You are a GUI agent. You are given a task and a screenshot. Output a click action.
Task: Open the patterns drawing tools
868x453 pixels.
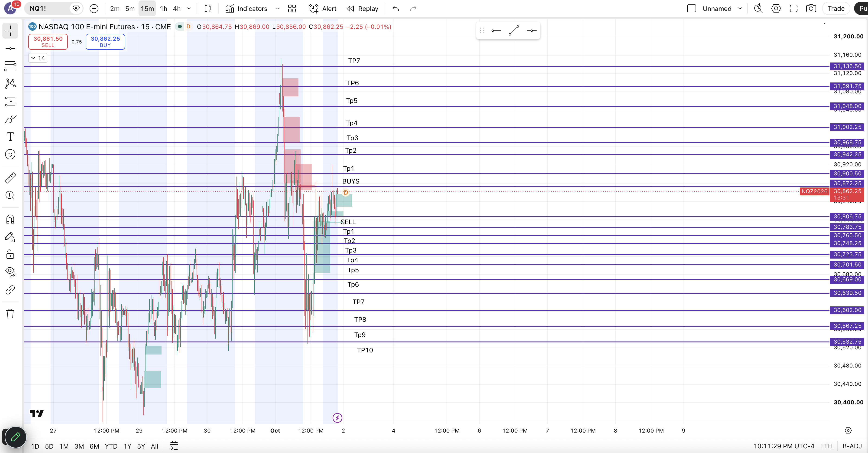click(x=10, y=83)
